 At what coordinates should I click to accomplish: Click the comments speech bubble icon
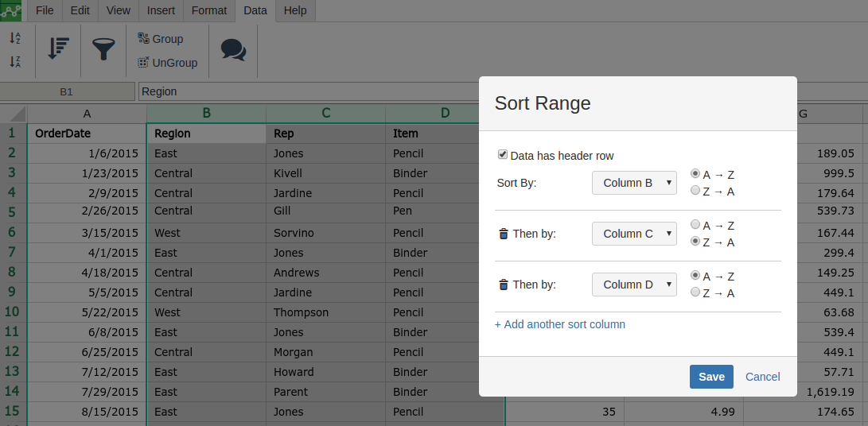233,50
